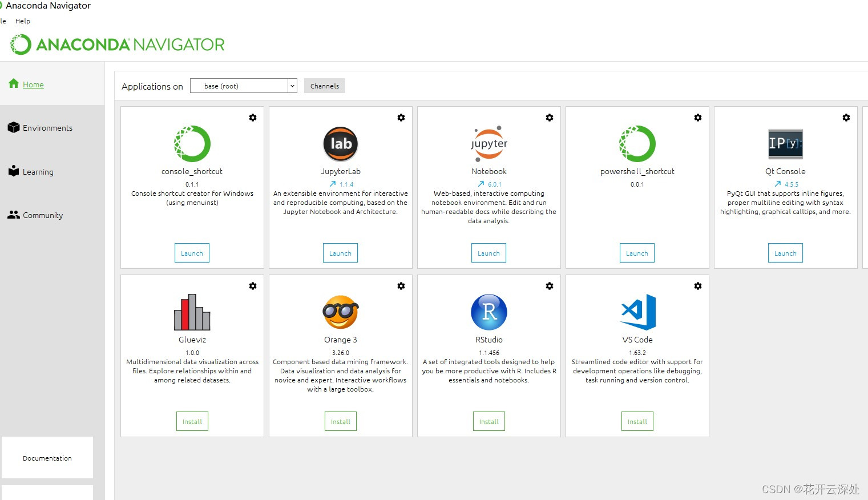Open settings gear on Qt Console card

[846, 118]
